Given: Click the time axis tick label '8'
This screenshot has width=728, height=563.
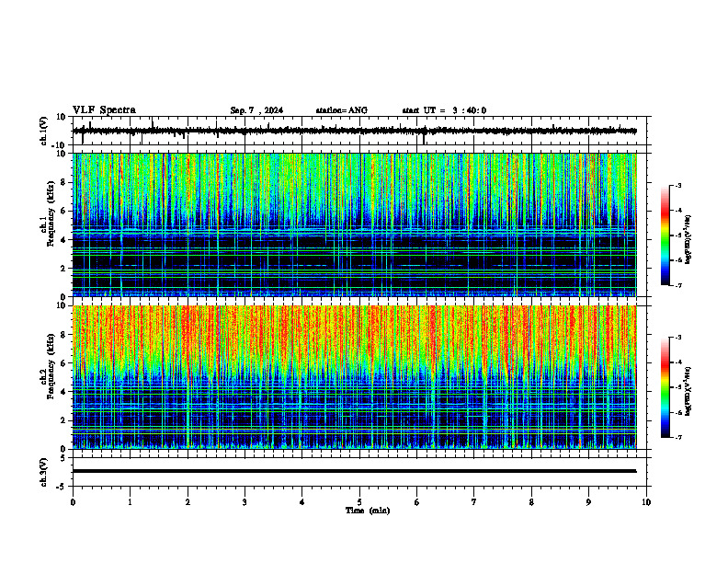Looking at the screenshot, I should [531, 502].
